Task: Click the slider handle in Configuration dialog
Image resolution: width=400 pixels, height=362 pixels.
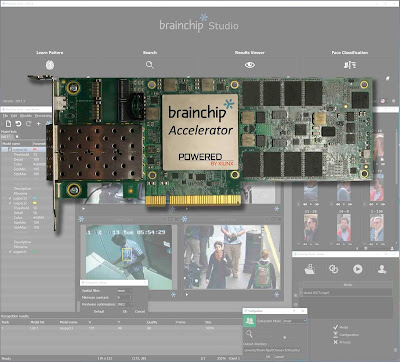Action: [284, 337]
